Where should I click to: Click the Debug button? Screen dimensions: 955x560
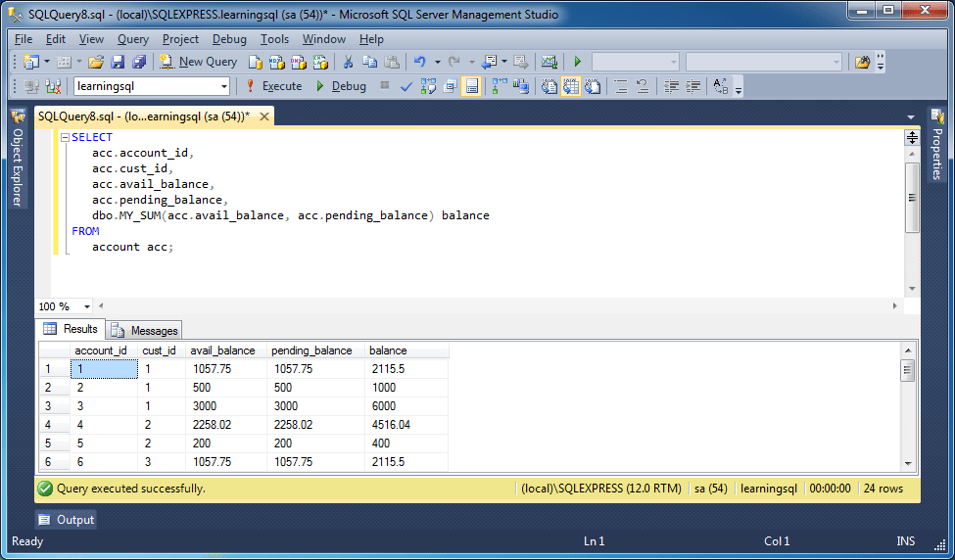tap(341, 86)
